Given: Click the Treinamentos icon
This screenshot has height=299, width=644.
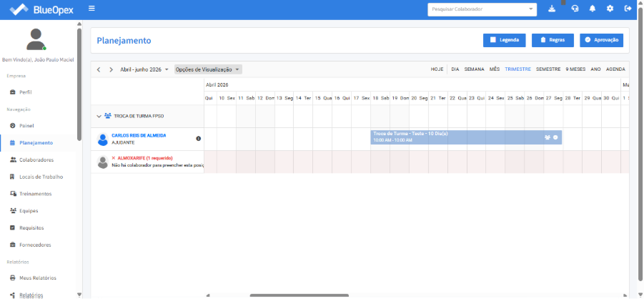Looking at the screenshot, I should click(x=12, y=194).
